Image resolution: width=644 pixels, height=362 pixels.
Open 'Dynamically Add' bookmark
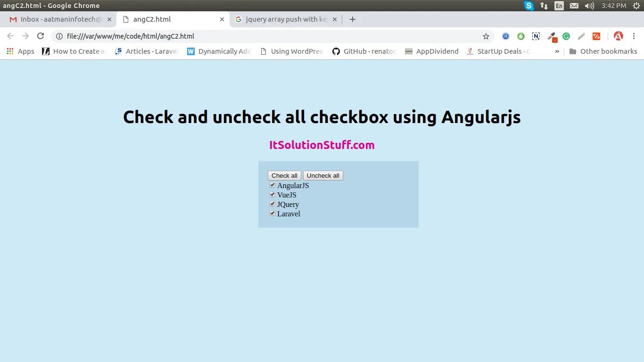coord(219,51)
